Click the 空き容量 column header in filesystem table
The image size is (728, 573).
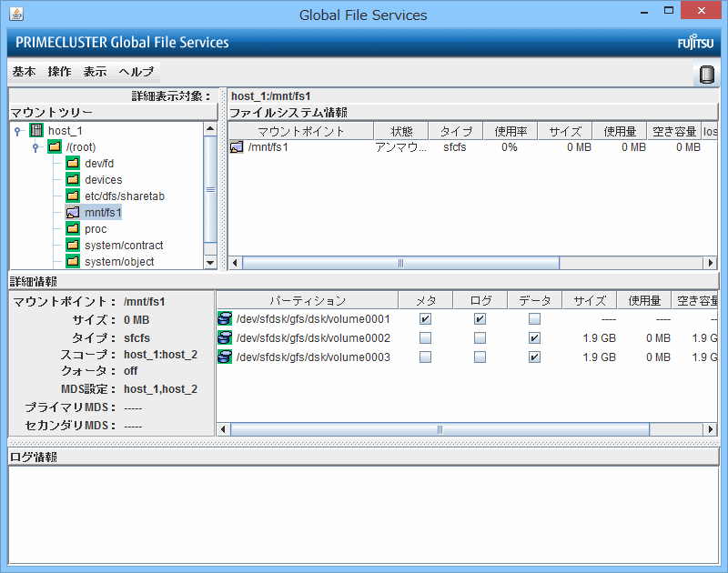tap(674, 131)
